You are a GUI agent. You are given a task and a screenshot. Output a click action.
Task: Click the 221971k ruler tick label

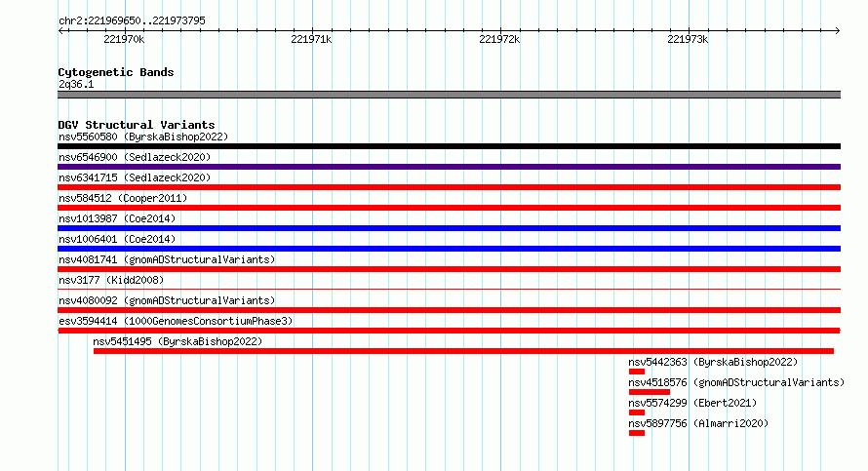[311, 39]
